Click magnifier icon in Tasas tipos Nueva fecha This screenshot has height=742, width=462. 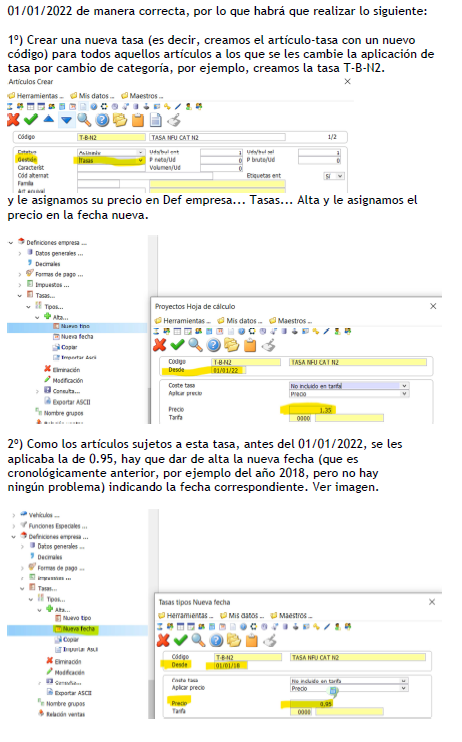click(199, 641)
